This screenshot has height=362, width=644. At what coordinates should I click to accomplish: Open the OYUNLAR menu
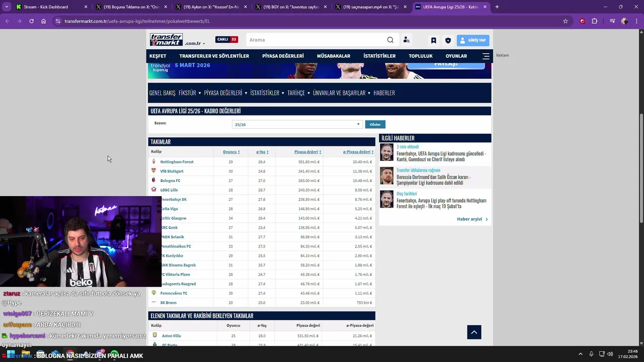tap(456, 56)
